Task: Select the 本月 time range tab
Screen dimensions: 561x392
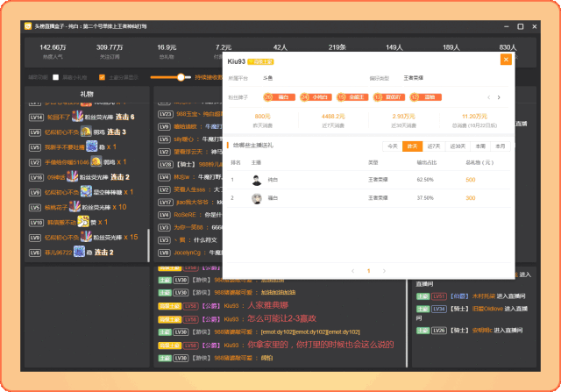Action: pos(499,146)
